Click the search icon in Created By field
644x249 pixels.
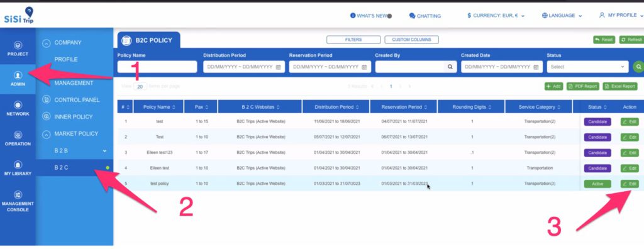pyautogui.click(x=450, y=67)
